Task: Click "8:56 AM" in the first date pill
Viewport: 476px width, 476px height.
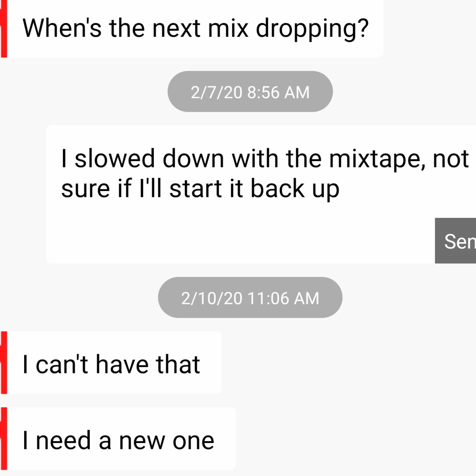Action: coord(278,92)
